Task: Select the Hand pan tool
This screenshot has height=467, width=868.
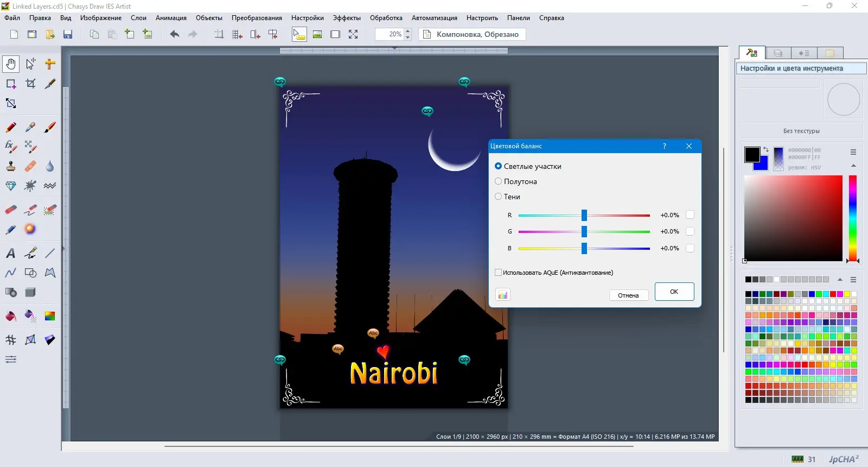Action: pyautogui.click(x=11, y=64)
